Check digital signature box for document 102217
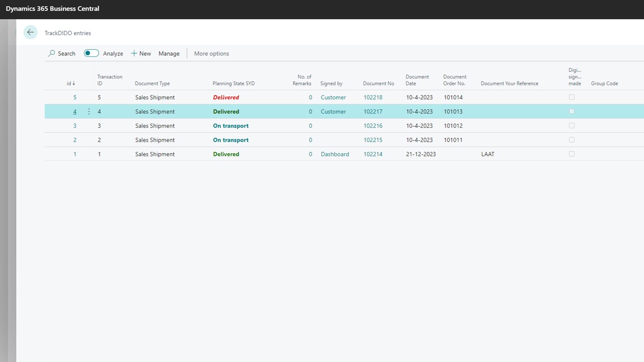The width and height of the screenshot is (644, 362). [x=572, y=111]
